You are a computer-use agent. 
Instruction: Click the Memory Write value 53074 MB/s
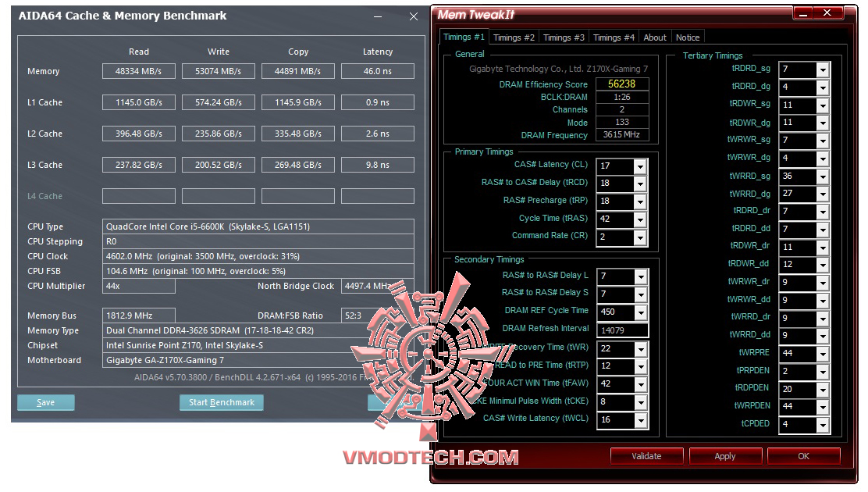pyautogui.click(x=218, y=71)
